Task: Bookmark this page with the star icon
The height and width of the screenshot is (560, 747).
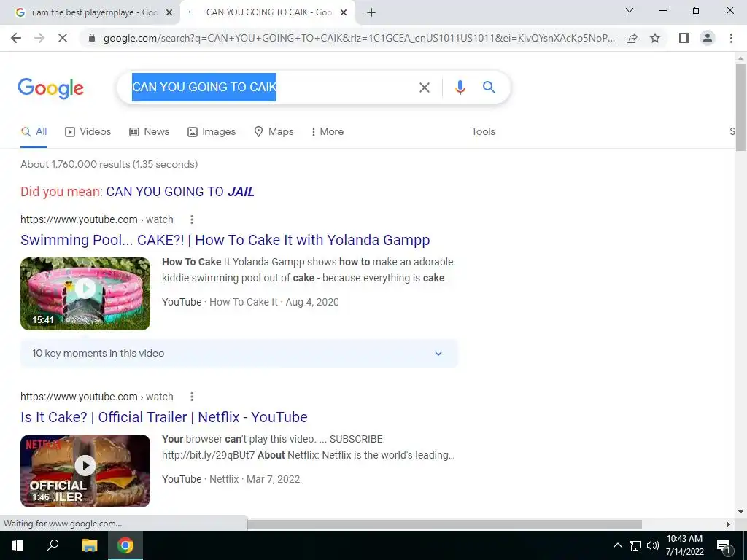Action: click(x=655, y=38)
